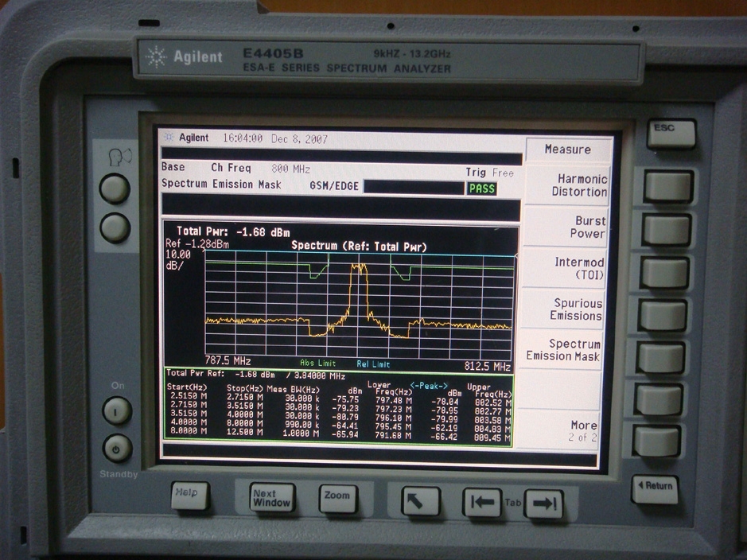Tap the Help key below the display
This screenshot has height=560, width=747.
tap(190, 496)
